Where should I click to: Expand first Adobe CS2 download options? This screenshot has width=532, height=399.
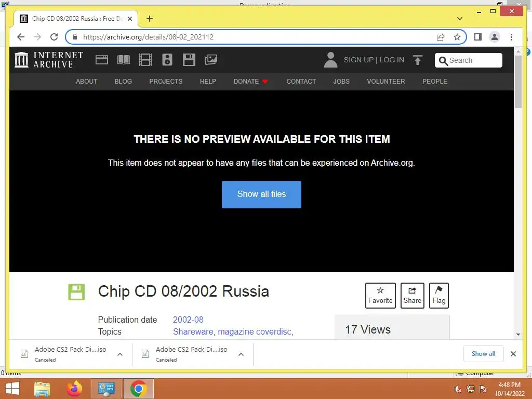pyautogui.click(x=120, y=354)
